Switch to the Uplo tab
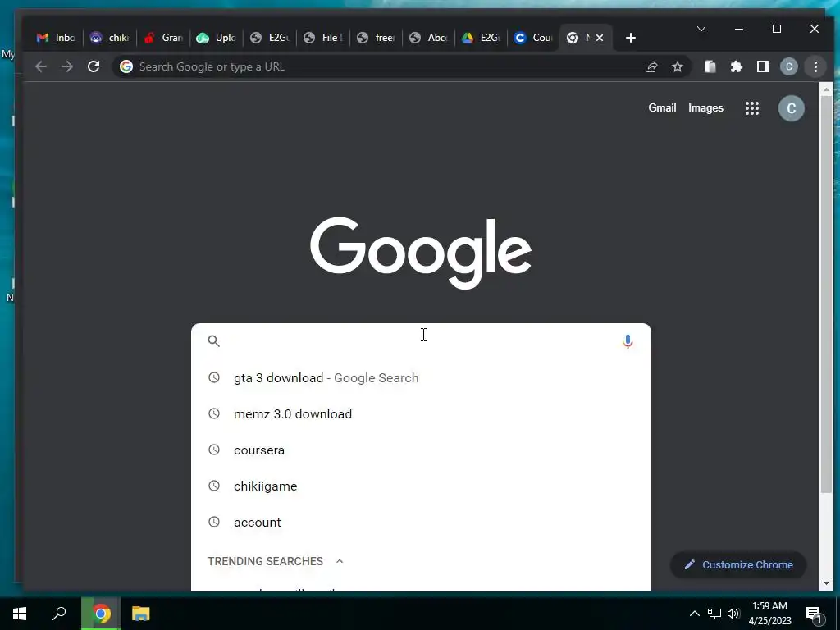This screenshot has width=840, height=630. (217, 38)
